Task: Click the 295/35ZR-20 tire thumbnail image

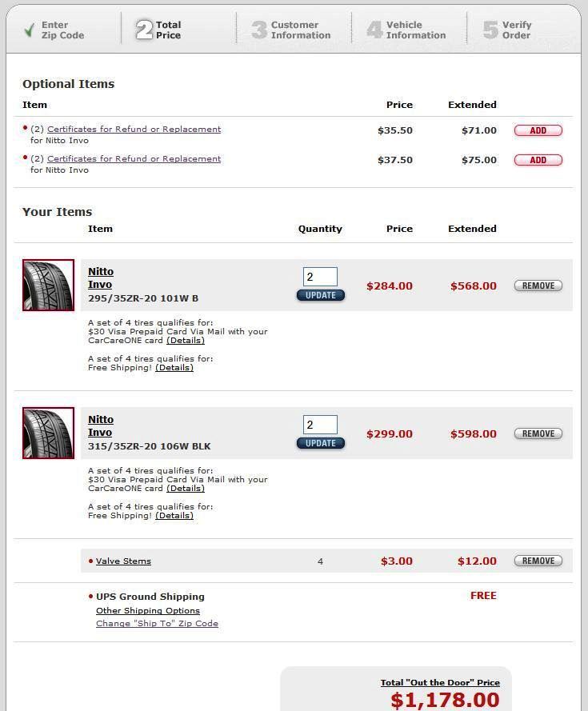Action: [48, 285]
